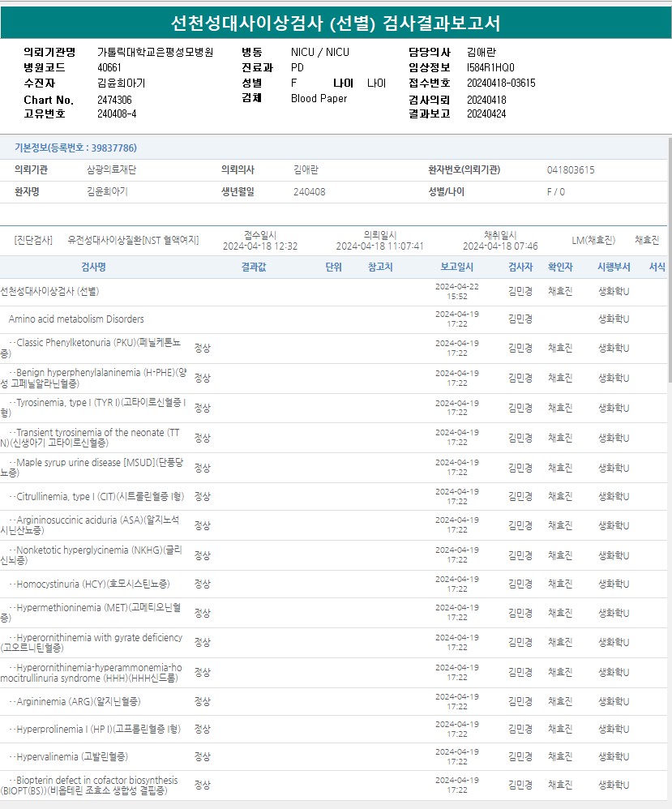
Task: Click the 병원코드 value 40661
Action: (109, 67)
